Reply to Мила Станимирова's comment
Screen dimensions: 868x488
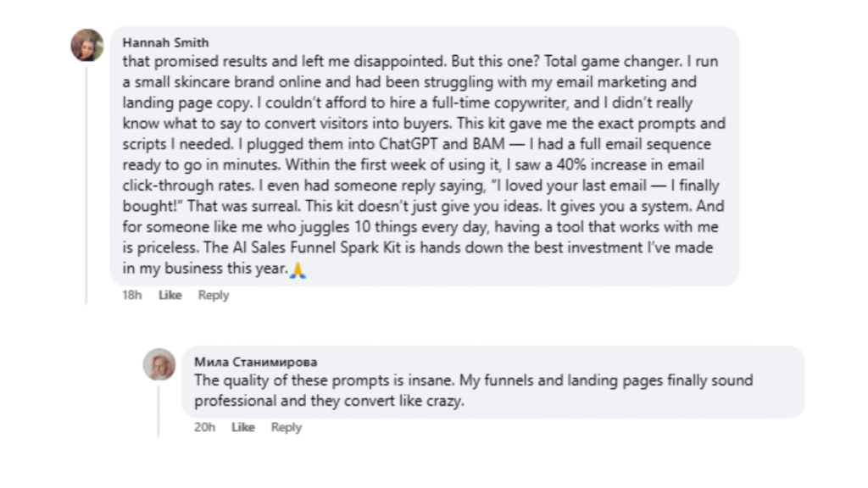click(x=287, y=427)
